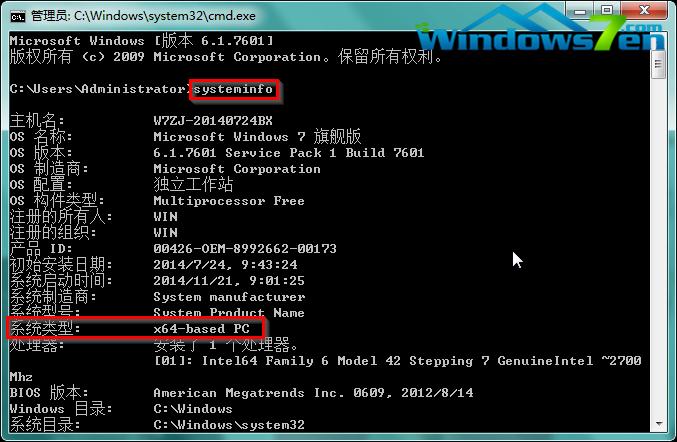
Task: Click the 'BIOS 版本:' label
Action: [x=49, y=393]
